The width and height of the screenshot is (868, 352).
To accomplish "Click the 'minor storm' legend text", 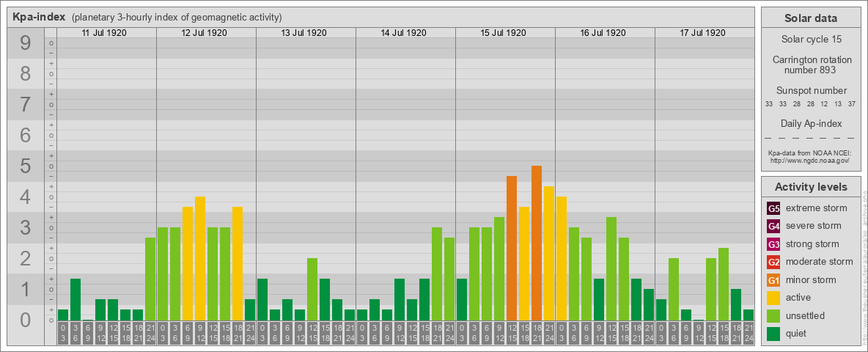I will click(811, 279).
